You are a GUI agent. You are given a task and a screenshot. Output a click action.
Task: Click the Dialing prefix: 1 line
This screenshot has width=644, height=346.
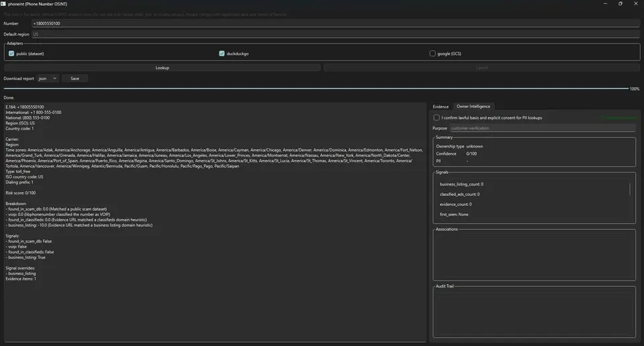tap(19, 182)
